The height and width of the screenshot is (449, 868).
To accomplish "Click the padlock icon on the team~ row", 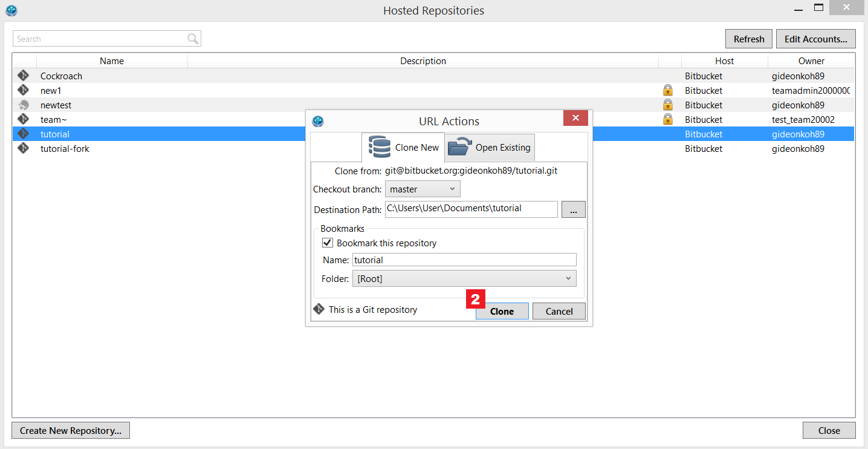I will [x=668, y=119].
